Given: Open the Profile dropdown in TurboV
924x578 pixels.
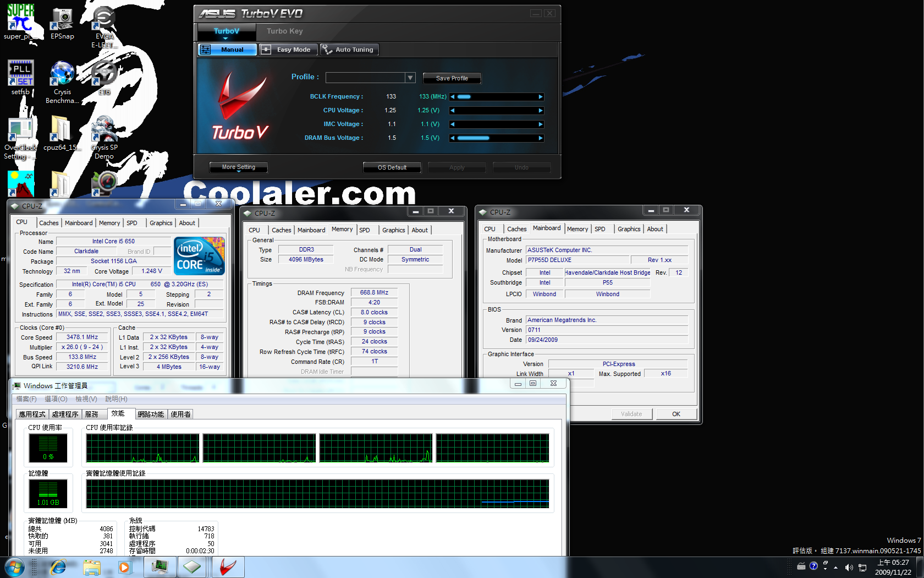Looking at the screenshot, I should [410, 78].
